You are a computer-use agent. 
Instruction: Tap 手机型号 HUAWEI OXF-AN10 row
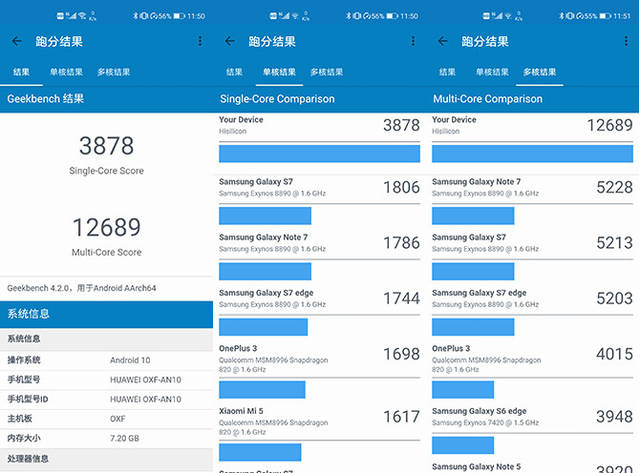tap(106, 380)
